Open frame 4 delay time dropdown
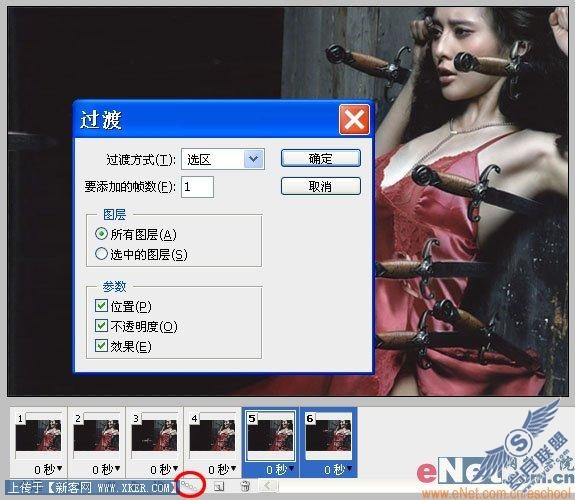 [222, 469]
